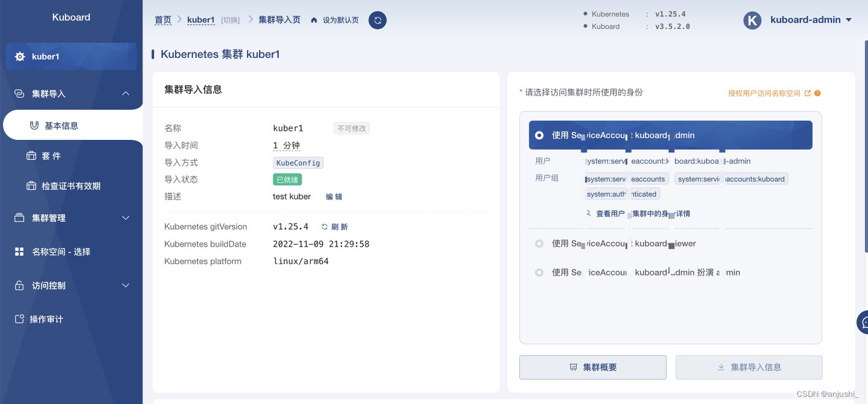Click the 名称空间 grid icon

19,251
